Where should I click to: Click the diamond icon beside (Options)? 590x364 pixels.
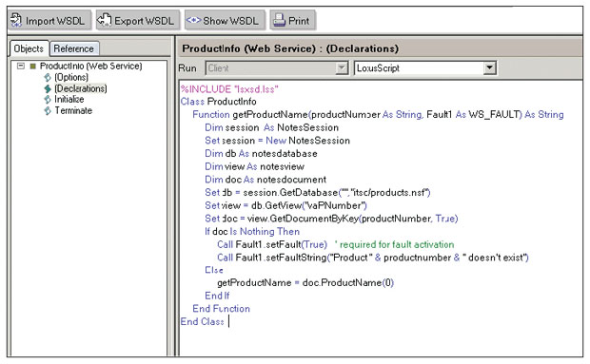point(48,78)
